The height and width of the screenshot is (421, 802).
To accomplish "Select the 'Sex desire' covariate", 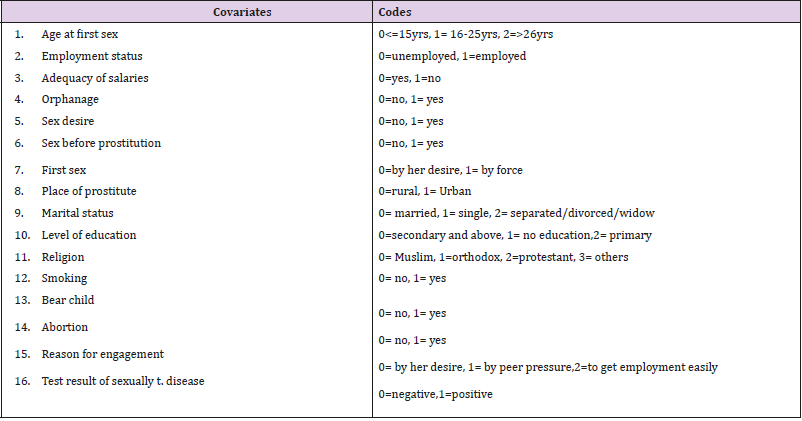I will 68,121.
